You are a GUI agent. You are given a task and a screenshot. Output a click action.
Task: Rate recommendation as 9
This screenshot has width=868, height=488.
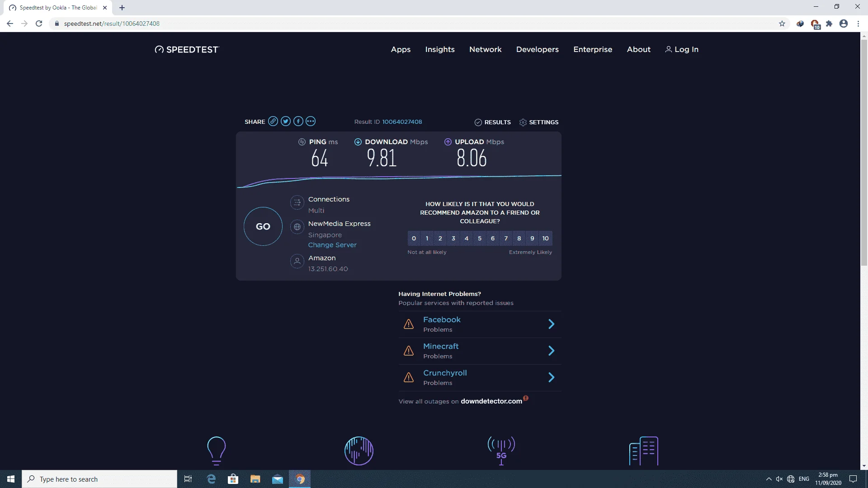tap(532, 239)
